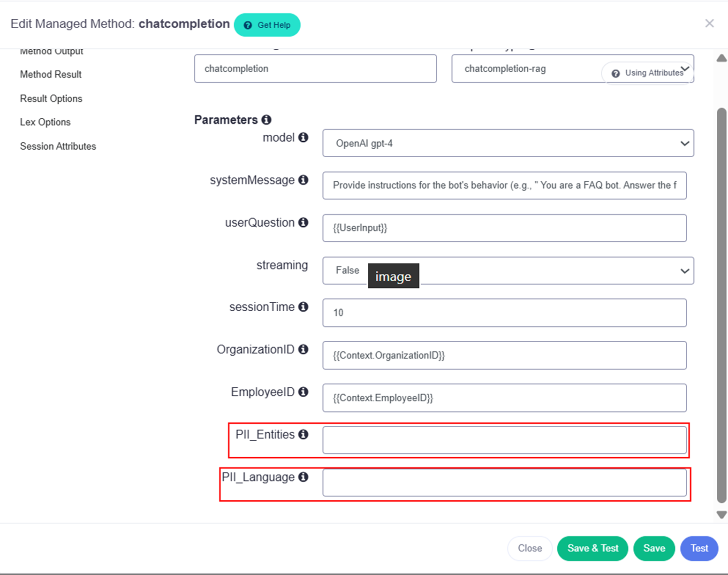This screenshot has height=575, width=728.
Task: Click info icon beside EmployeeID label
Action: (303, 391)
